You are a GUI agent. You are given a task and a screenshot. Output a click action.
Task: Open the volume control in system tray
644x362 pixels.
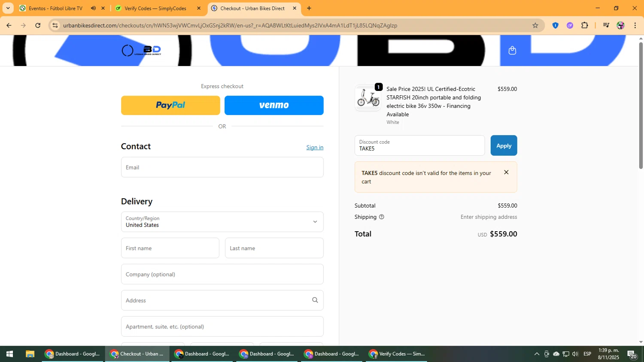575,354
